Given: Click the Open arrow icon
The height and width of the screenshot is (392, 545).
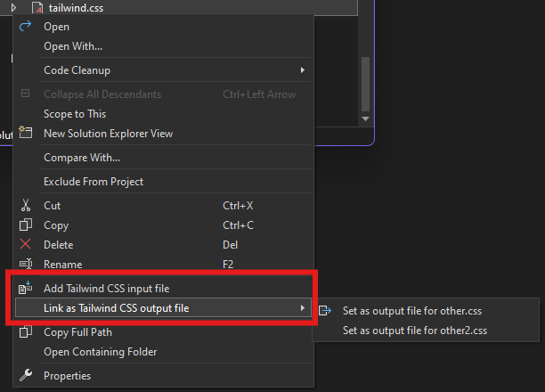Looking at the screenshot, I should [25, 26].
